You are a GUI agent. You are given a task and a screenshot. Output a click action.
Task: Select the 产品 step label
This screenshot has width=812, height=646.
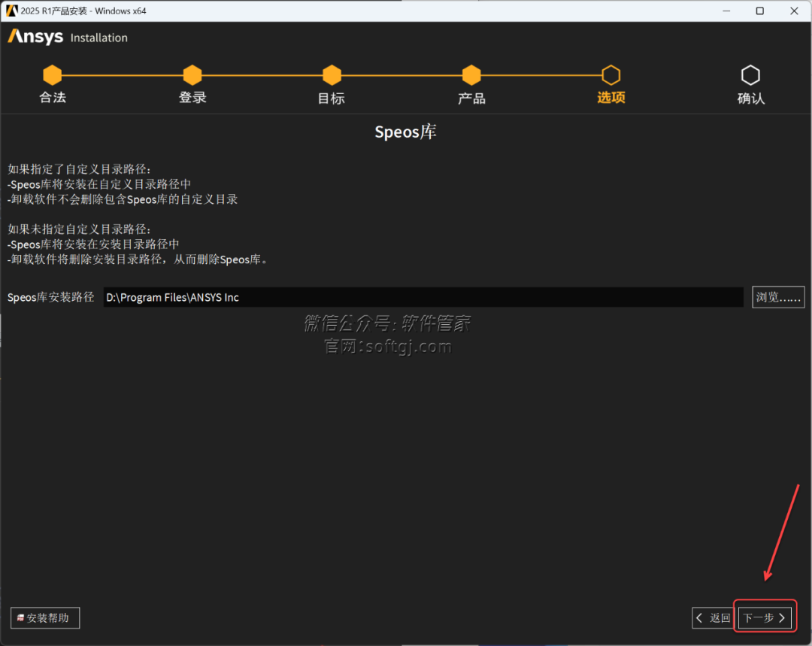(471, 98)
